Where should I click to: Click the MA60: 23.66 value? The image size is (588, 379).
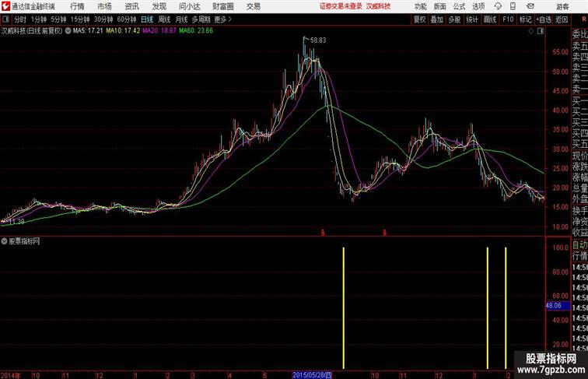coord(196,31)
